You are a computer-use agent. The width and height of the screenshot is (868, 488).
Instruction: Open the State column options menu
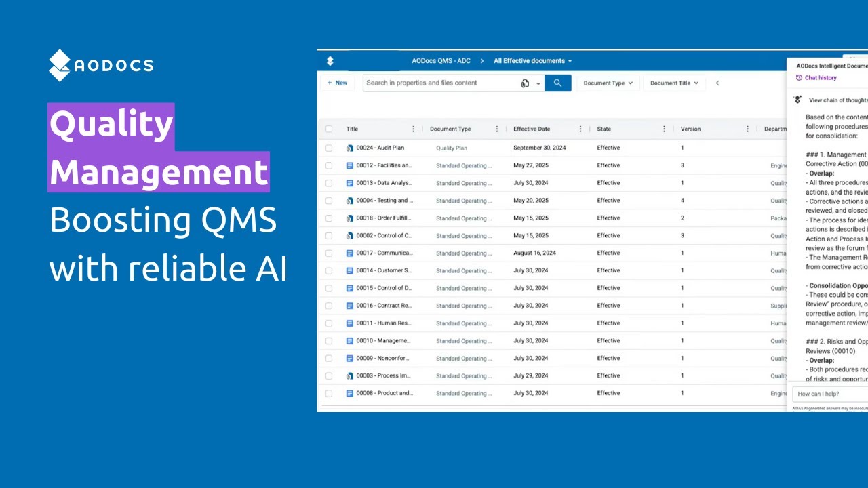click(x=664, y=129)
